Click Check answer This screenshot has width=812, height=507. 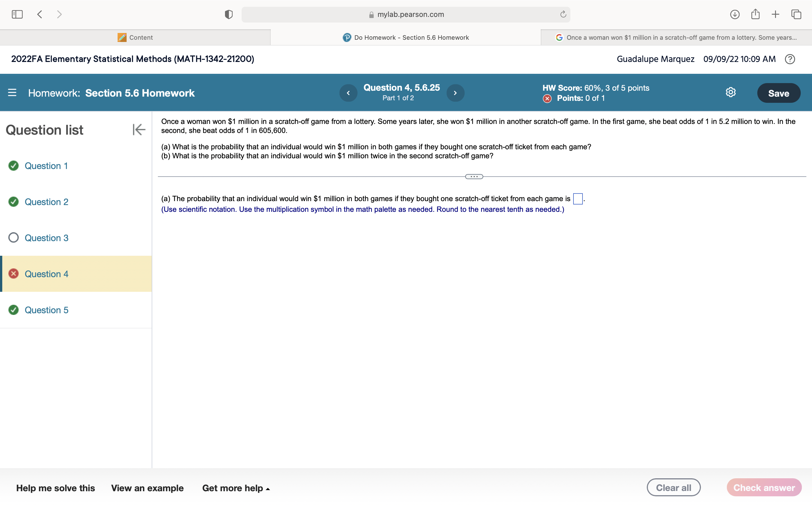click(x=764, y=488)
